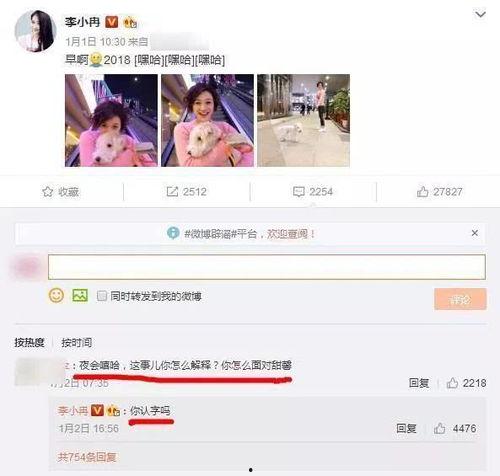Click the repost icon showing 2512

[x=172, y=192]
